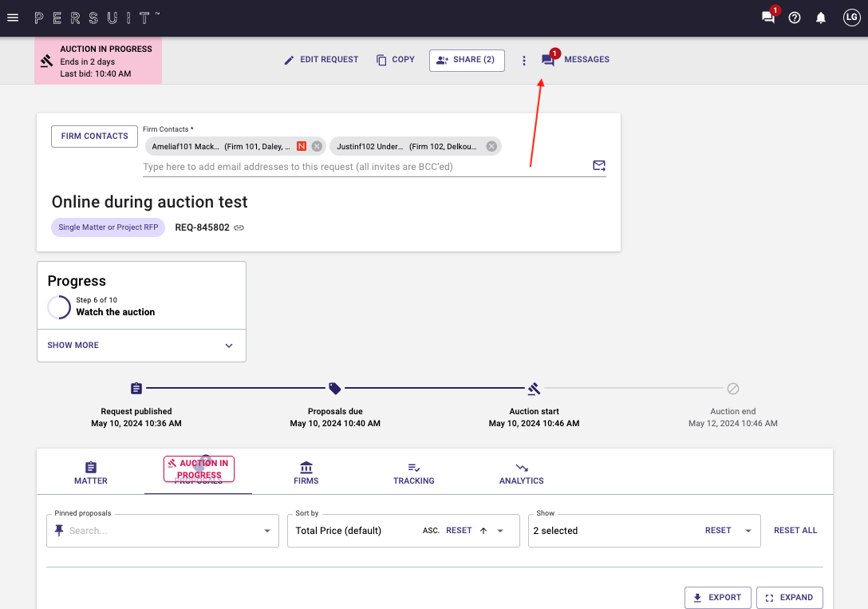
Task: Open the LG user avatar menu
Action: point(851,18)
